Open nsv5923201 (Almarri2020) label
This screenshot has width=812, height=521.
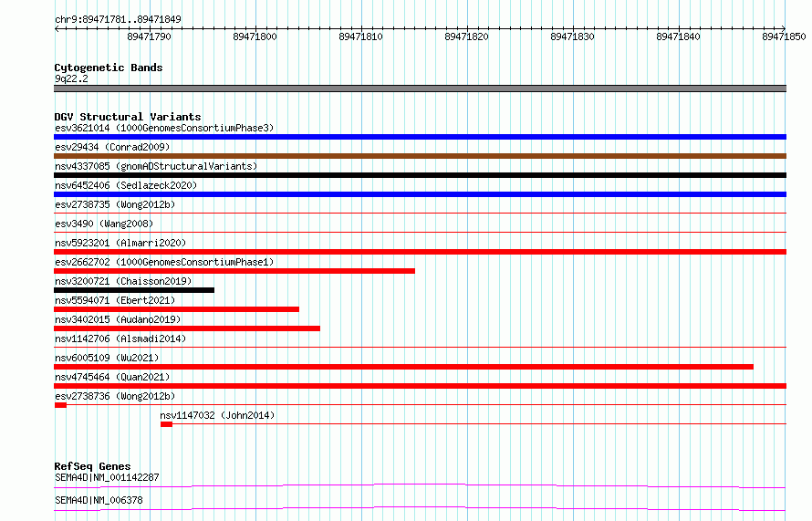coord(120,243)
